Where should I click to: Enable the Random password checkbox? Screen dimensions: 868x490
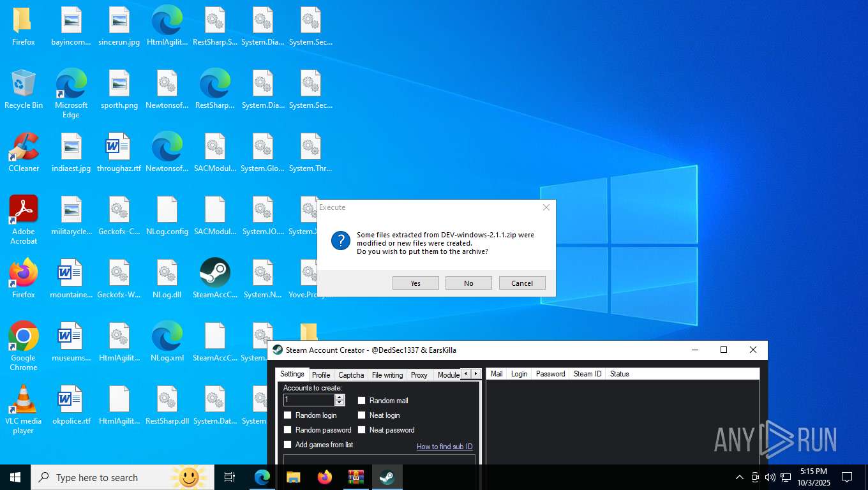point(287,430)
